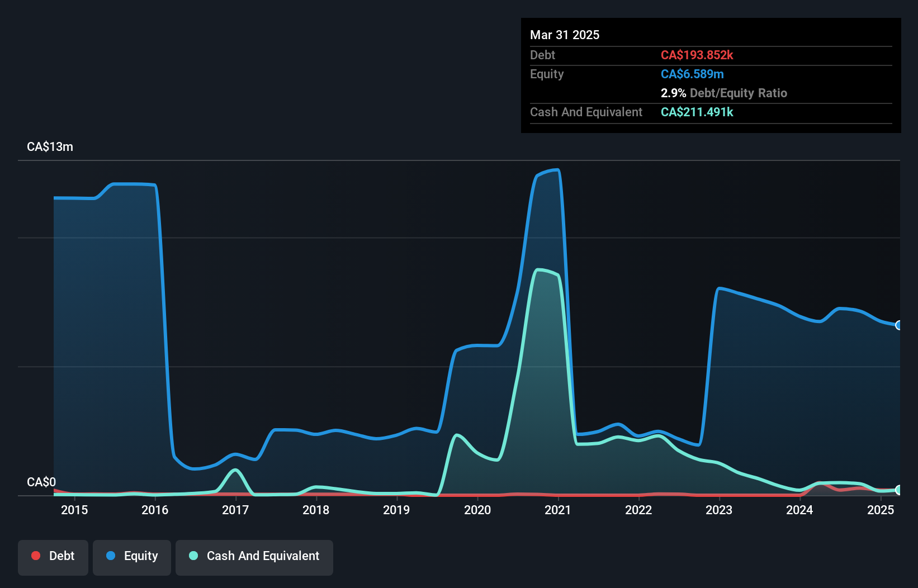Click the CA$6.589m equity value
The image size is (918, 588).
pos(692,74)
